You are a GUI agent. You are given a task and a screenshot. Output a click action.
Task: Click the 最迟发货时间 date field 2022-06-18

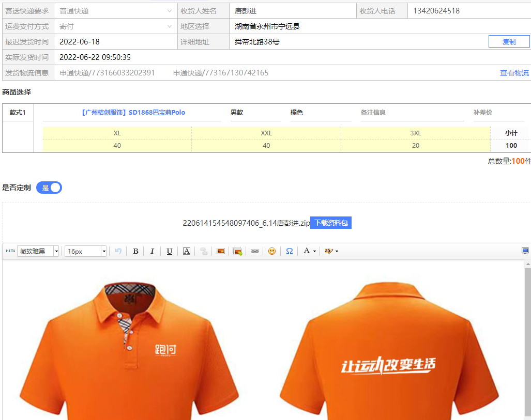115,42
